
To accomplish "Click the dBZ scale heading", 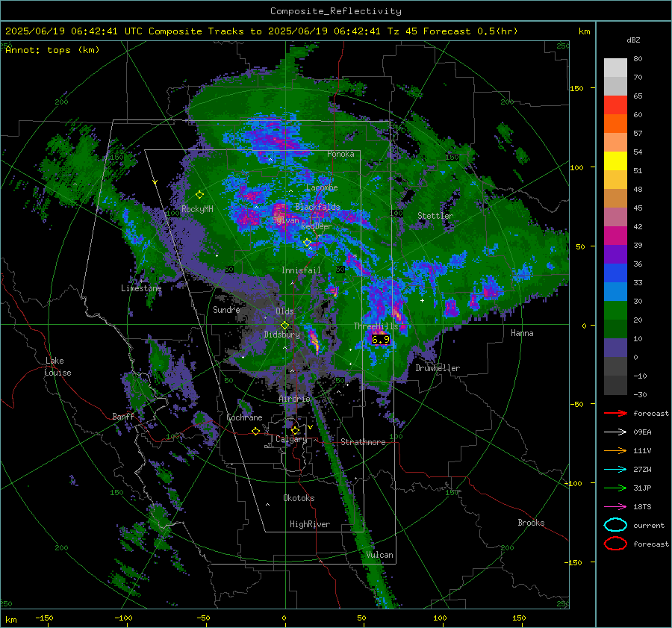I will 633,40.
